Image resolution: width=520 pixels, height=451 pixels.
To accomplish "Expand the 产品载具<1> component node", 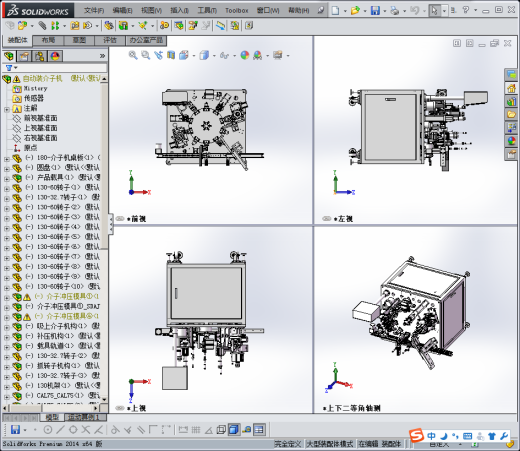I will point(7,179).
